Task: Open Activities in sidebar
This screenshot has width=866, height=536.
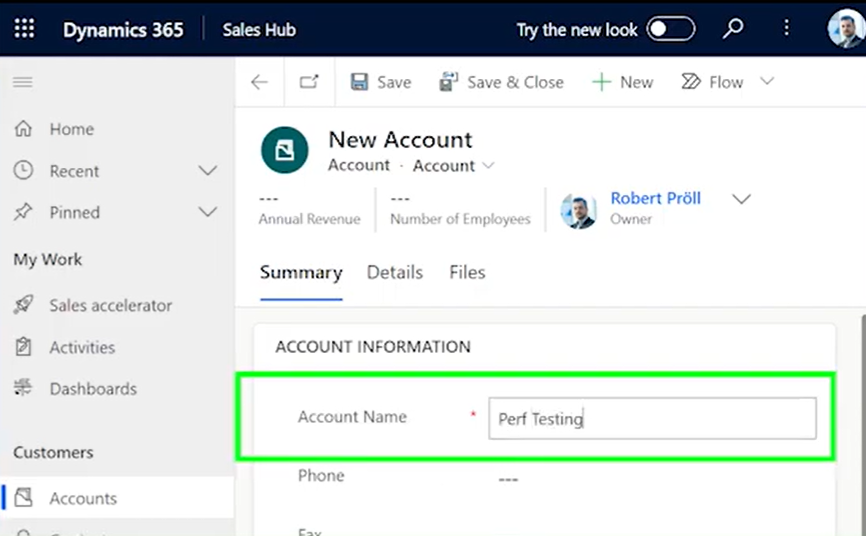Action: coord(82,347)
